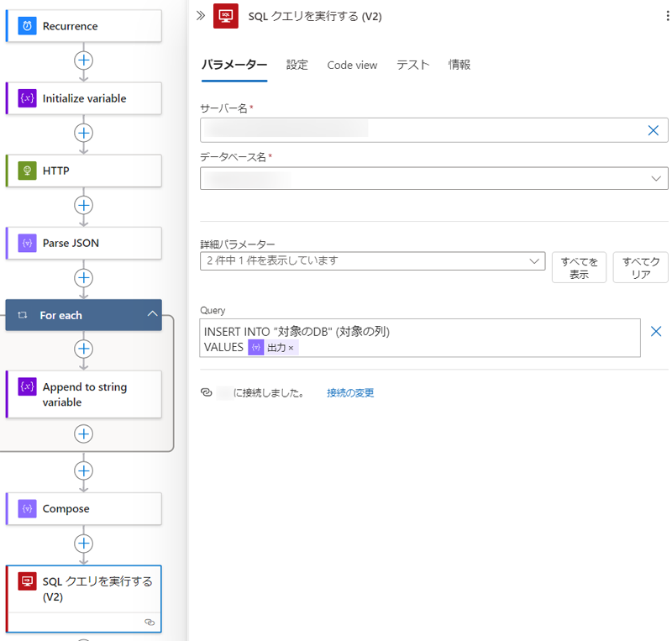Select the SQL クエリを実行する (V2) card
This screenshot has height=641, width=672.
84,599
